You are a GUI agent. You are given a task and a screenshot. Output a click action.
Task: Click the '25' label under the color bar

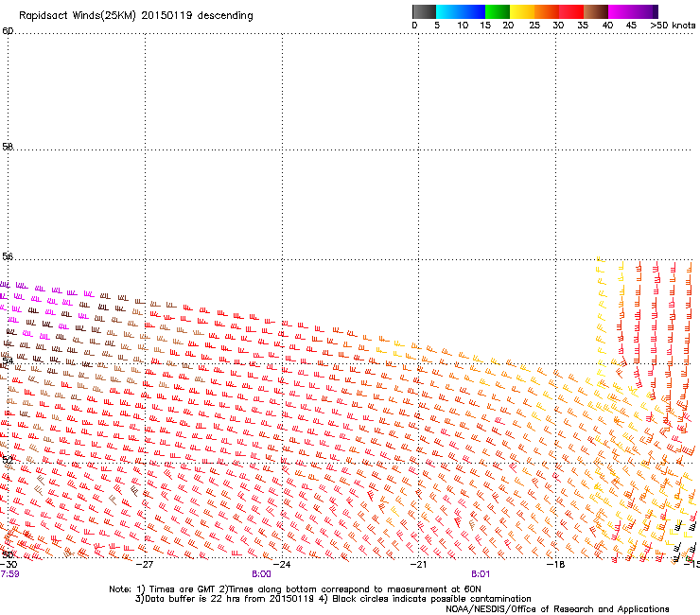tap(534, 26)
